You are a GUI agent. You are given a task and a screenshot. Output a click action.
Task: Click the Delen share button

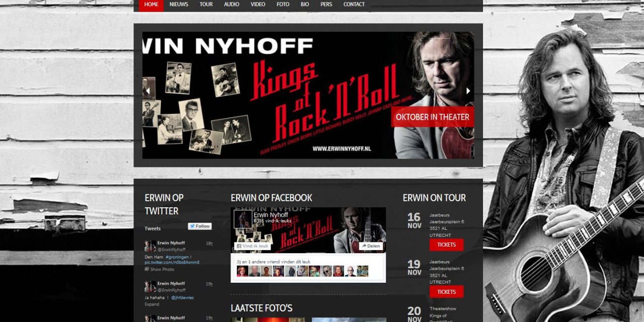point(371,246)
